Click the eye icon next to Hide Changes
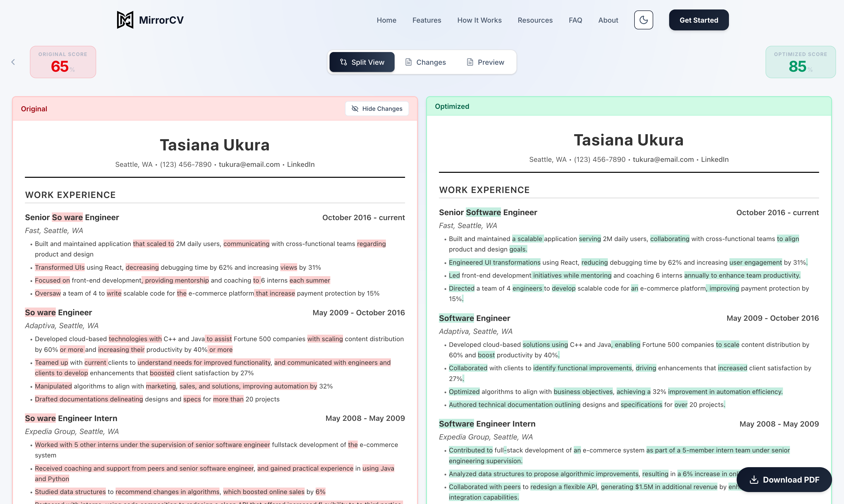The width and height of the screenshot is (844, 504). [x=355, y=108]
